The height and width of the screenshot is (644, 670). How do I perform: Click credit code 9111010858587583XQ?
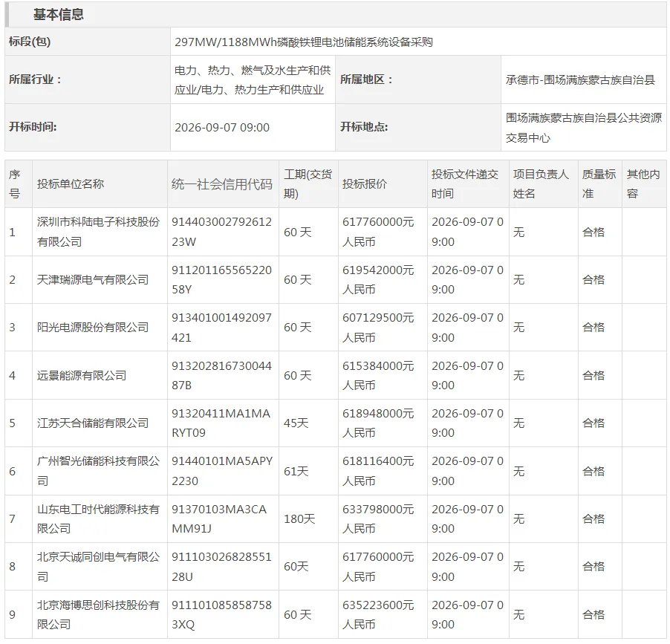pos(222,614)
